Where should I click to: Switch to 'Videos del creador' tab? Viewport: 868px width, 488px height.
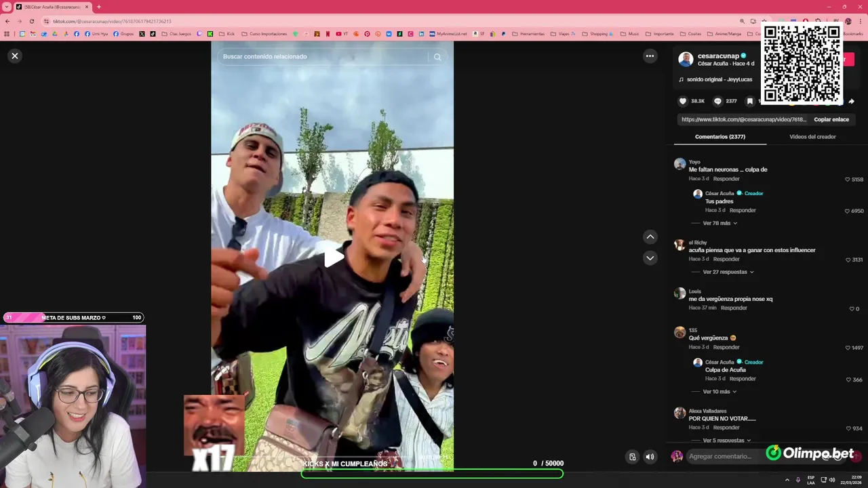(x=812, y=137)
